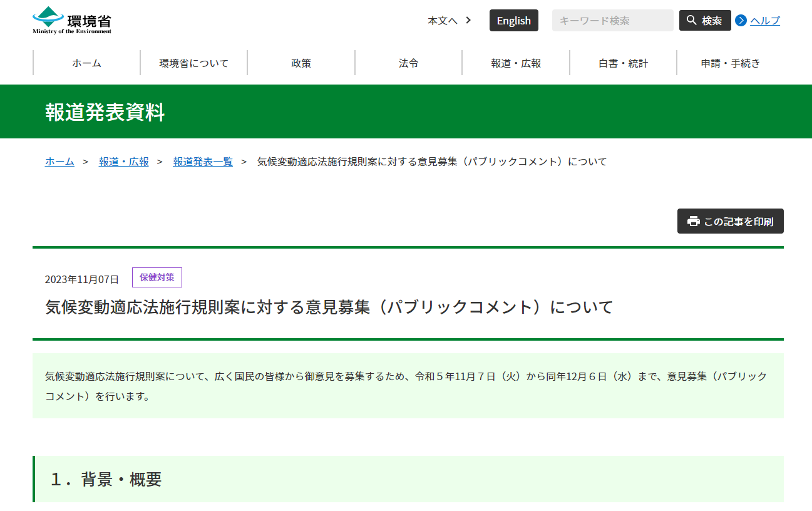Open the ホーム navigation menu
Image resolution: width=812 pixels, height=511 pixels.
tap(86, 63)
